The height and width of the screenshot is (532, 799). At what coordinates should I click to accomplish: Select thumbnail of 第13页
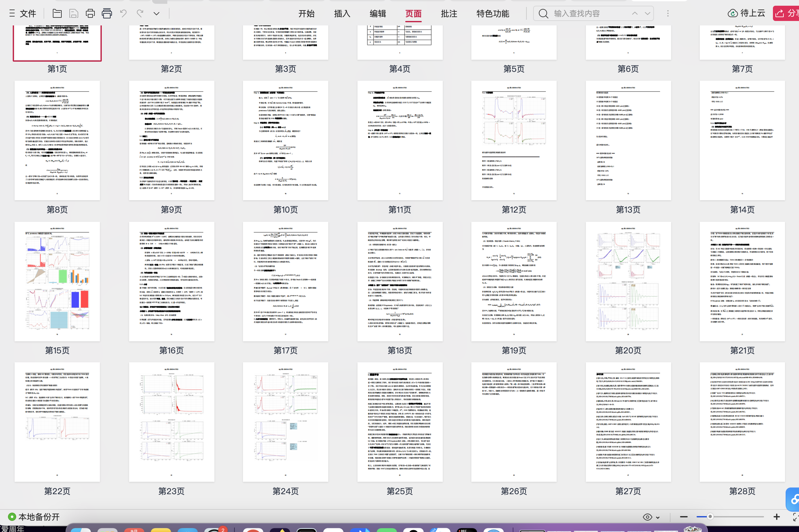(628, 140)
